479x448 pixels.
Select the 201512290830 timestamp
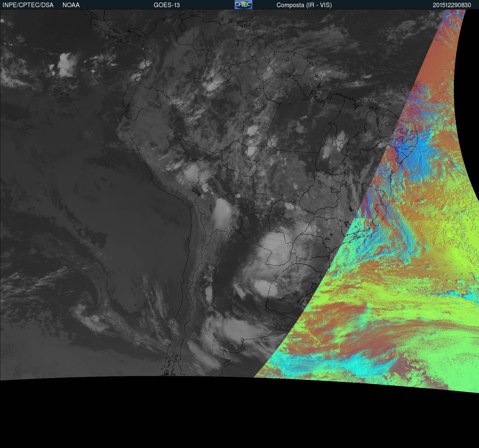click(452, 5)
